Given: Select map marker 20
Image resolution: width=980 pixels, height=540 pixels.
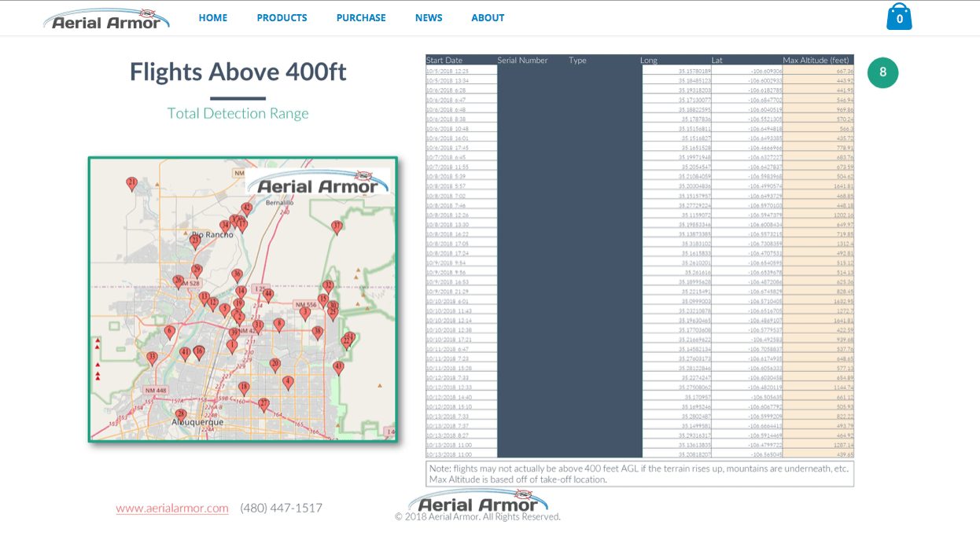Looking at the screenshot, I should pyautogui.click(x=275, y=366).
